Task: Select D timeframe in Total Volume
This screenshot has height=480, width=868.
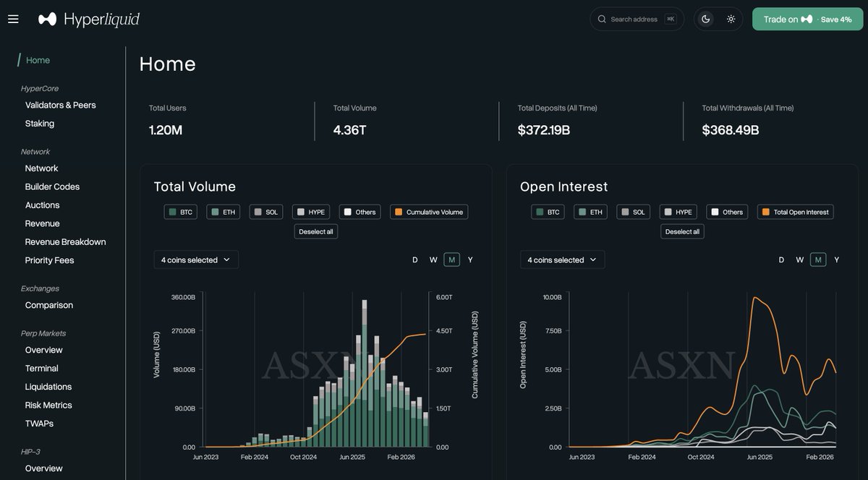Action: point(415,260)
